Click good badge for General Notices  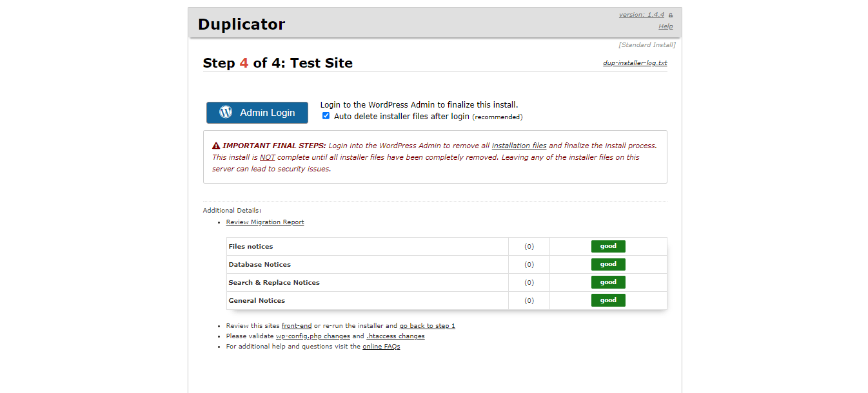(x=608, y=300)
